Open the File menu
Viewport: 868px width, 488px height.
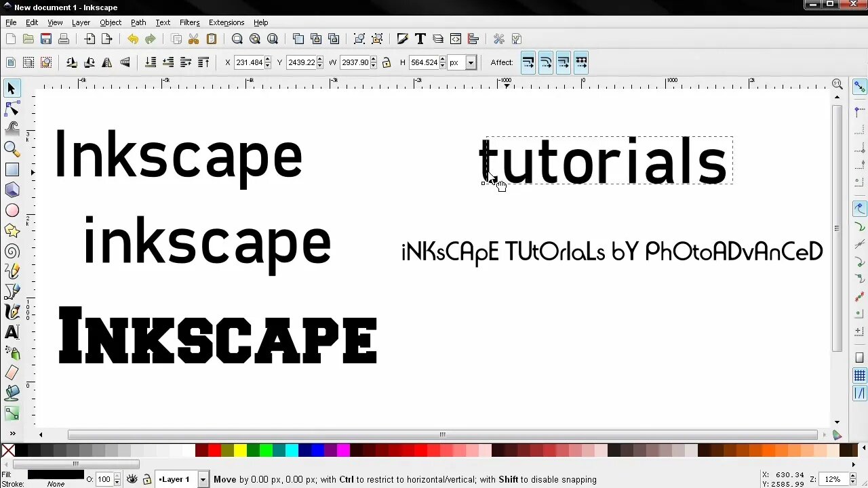tap(11, 22)
